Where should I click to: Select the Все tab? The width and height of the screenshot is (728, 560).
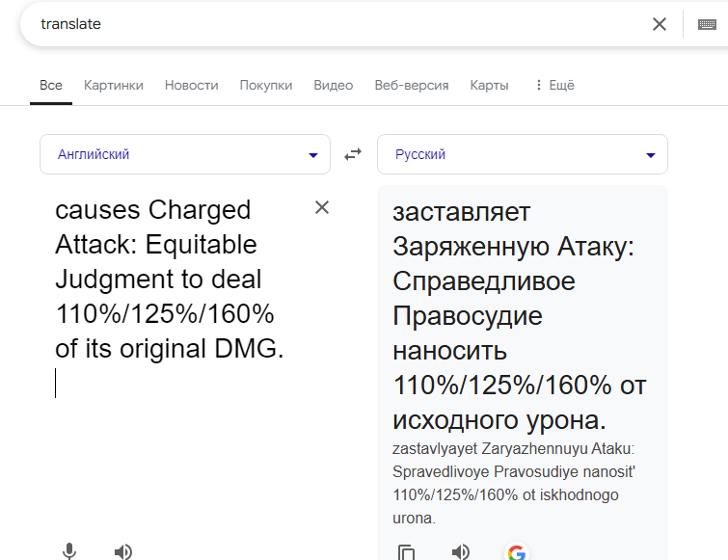click(x=51, y=86)
